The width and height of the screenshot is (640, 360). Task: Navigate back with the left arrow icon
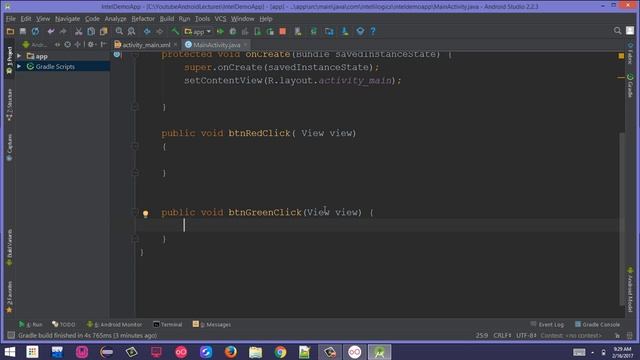[147, 31]
